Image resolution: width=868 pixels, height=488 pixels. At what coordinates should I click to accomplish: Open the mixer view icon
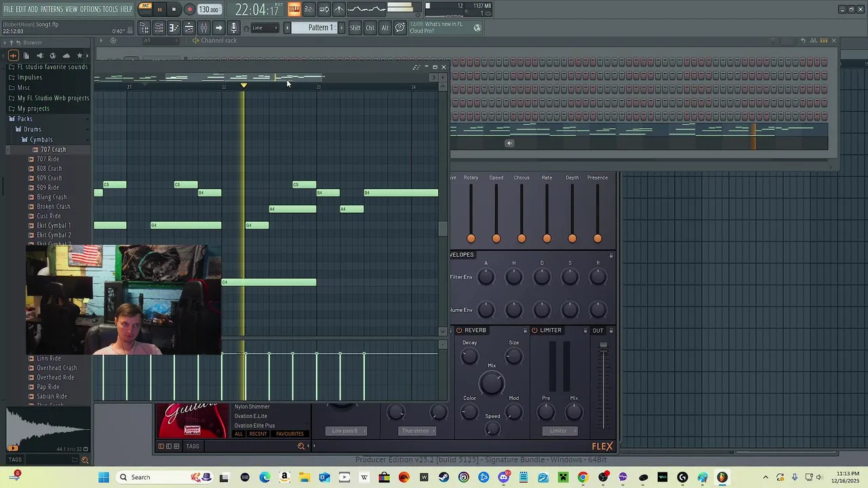203,28
